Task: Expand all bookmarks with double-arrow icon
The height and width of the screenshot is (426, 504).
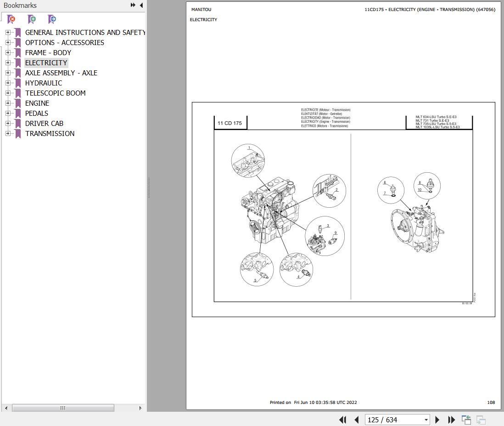Action: (133, 5)
